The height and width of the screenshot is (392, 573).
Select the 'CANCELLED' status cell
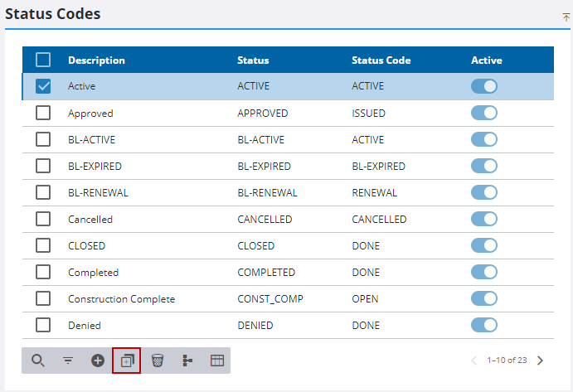click(265, 219)
